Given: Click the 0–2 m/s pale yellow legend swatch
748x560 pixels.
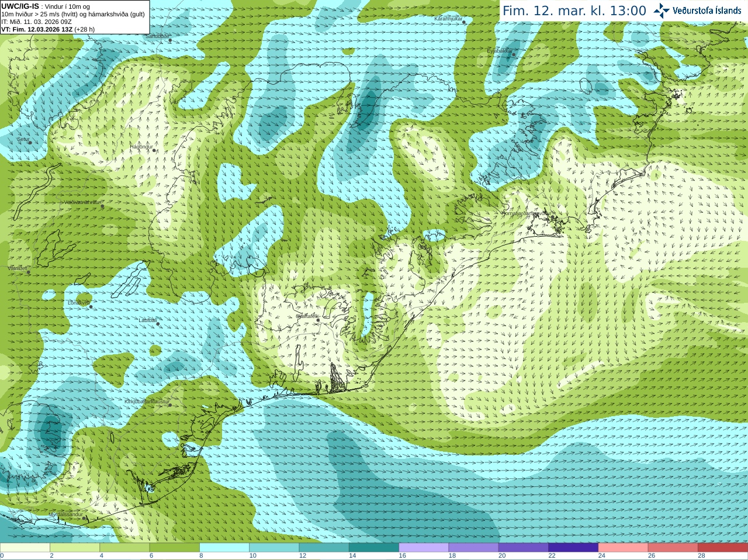Looking at the screenshot, I should click(x=25, y=548).
